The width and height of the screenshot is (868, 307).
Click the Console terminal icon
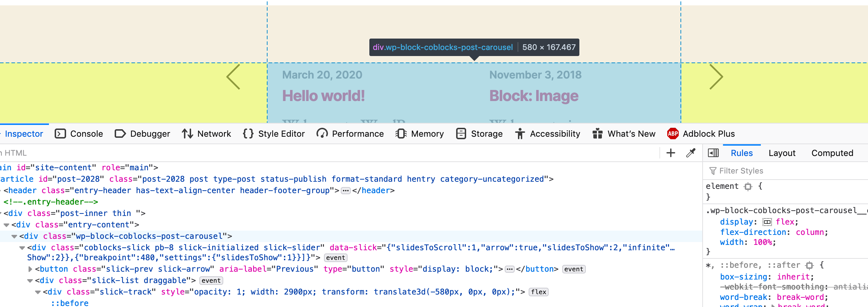[x=60, y=134]
